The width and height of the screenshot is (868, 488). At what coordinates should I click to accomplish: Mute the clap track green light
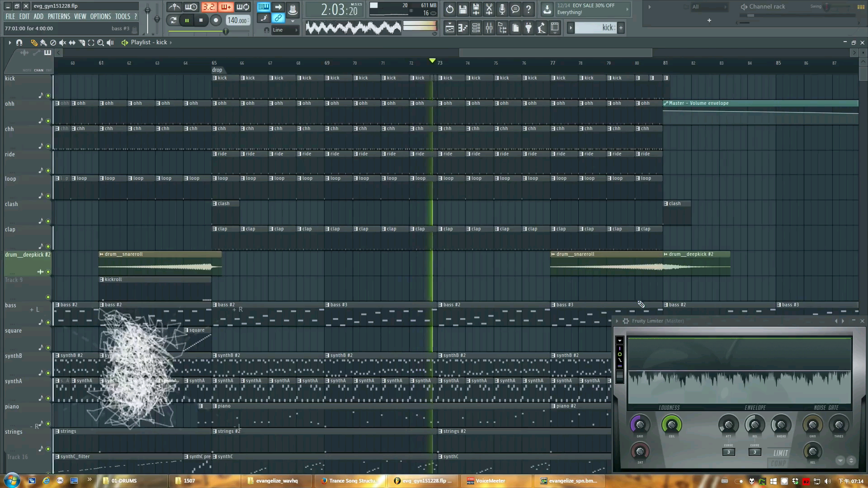point(48,246)
